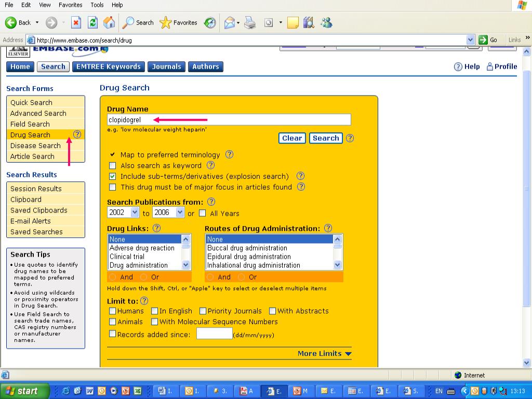Viewport: 532px width, 399px height.
Task: Click the Go arrow next to address bar
Action: pyautogui.click(x=483, y=40)
